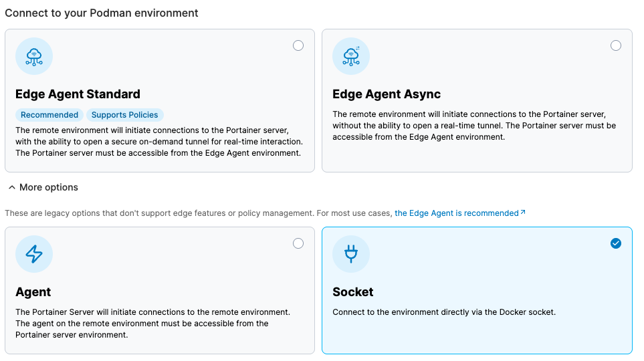Image resolution: width=644 pixels, height=361 pixels.
Task: Click the Edge Agent Async cloud icon
Action: (351, 56)
